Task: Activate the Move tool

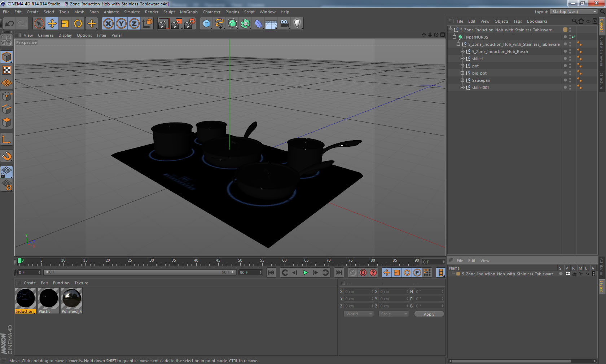Action: click(52, 24)
